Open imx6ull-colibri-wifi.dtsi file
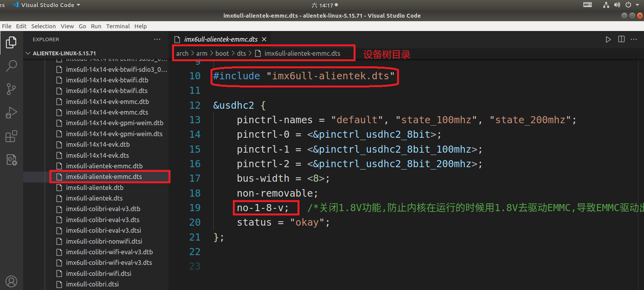The width and height of the screenshot is (644, 290). tap(98, 274)
